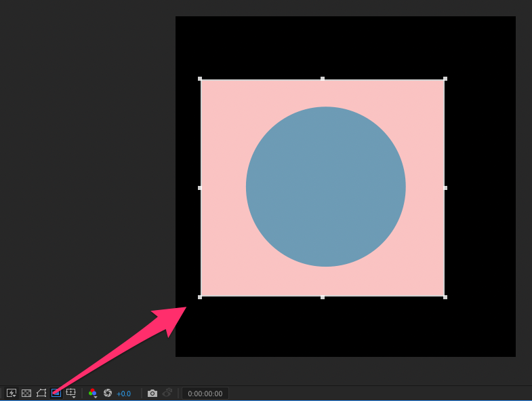Viewport: 532px width, 401px height.
Task: Click the Show Snapshot eye icon
Action: point(167,393)
